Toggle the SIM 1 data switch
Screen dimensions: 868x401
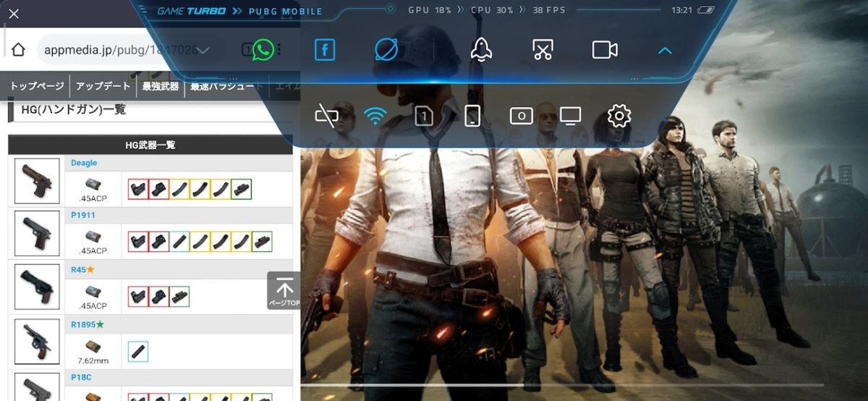424,116
